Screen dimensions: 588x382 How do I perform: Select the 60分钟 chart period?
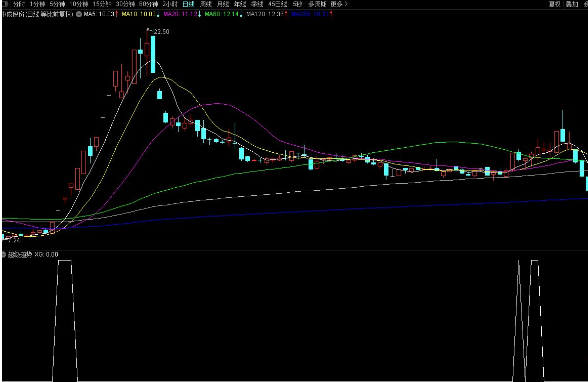click(148, 4)
